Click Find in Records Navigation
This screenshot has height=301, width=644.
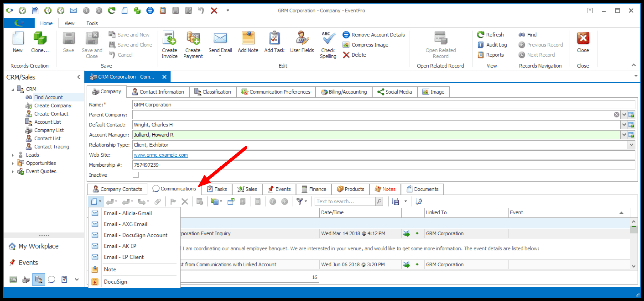tap(527, 35)
